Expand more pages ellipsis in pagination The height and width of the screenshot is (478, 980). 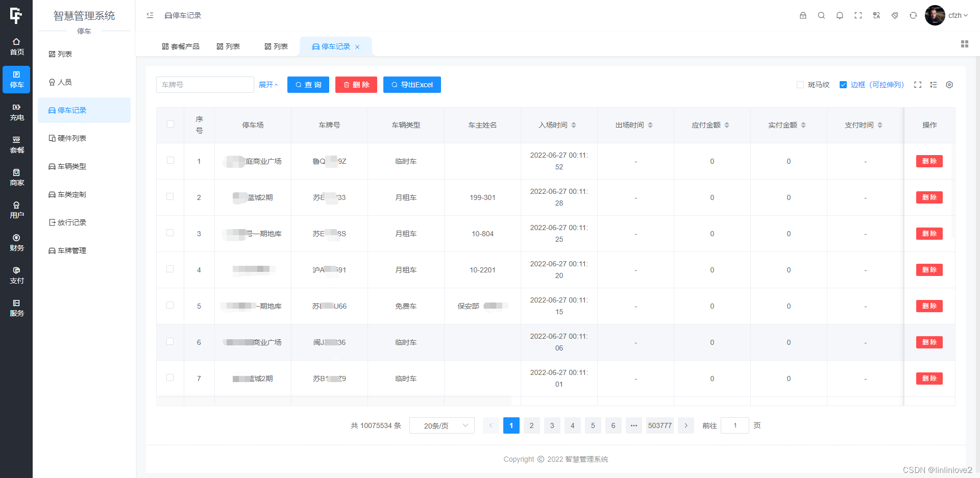634,425
